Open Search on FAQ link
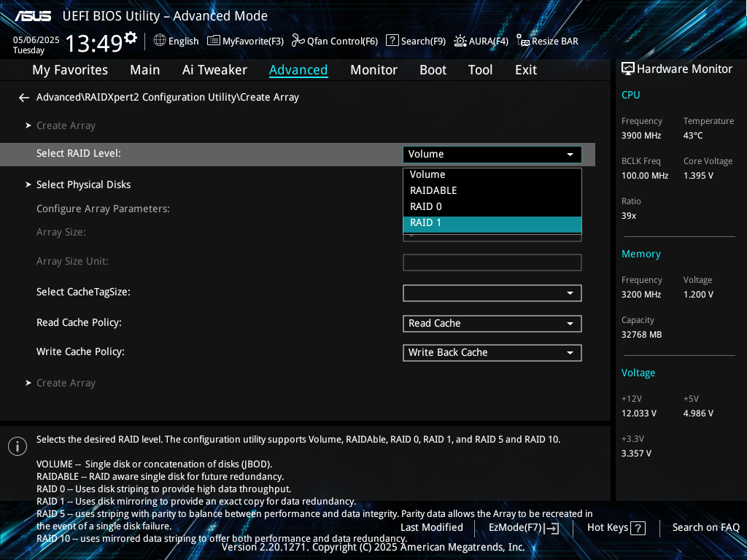 click(705, 528)
